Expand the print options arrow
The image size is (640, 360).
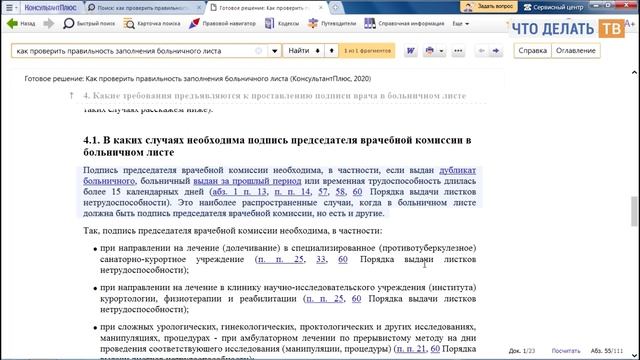(441, 51)
